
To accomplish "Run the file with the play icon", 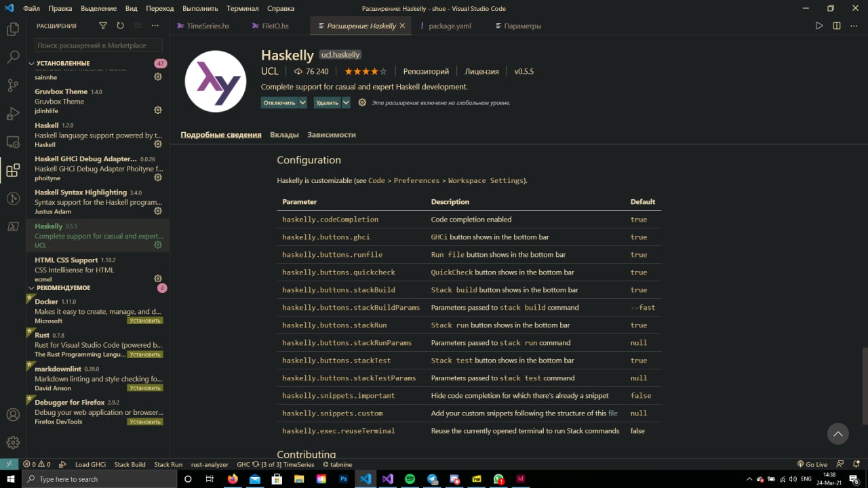I will point(819,26).
